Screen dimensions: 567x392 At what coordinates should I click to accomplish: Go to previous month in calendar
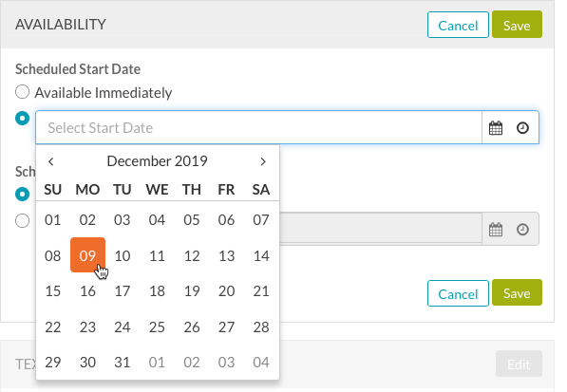[51, 161]
